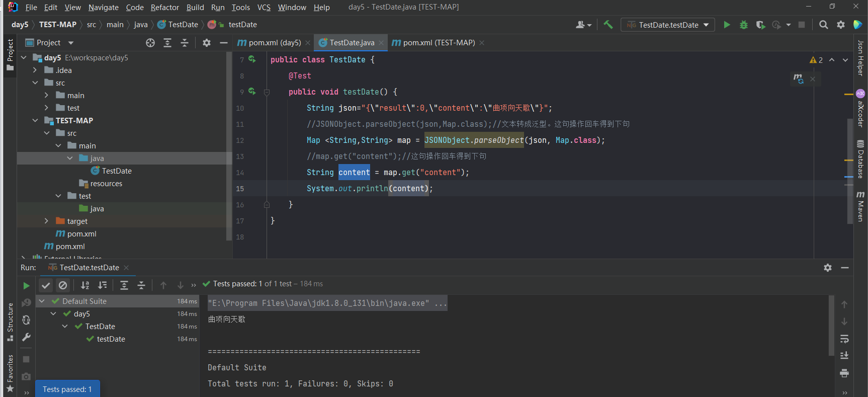868x397 pixels.
Task: Click the green hammer Build Project icon
Action: (x=608, y=25)
